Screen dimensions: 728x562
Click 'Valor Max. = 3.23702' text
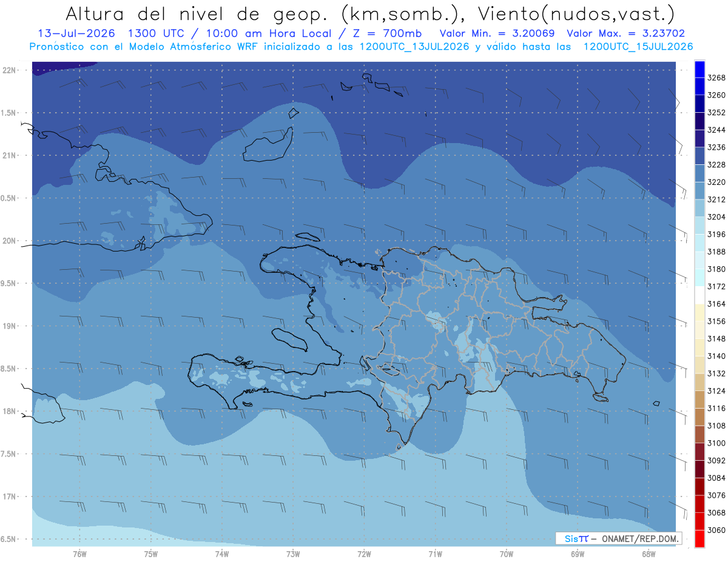625,34
